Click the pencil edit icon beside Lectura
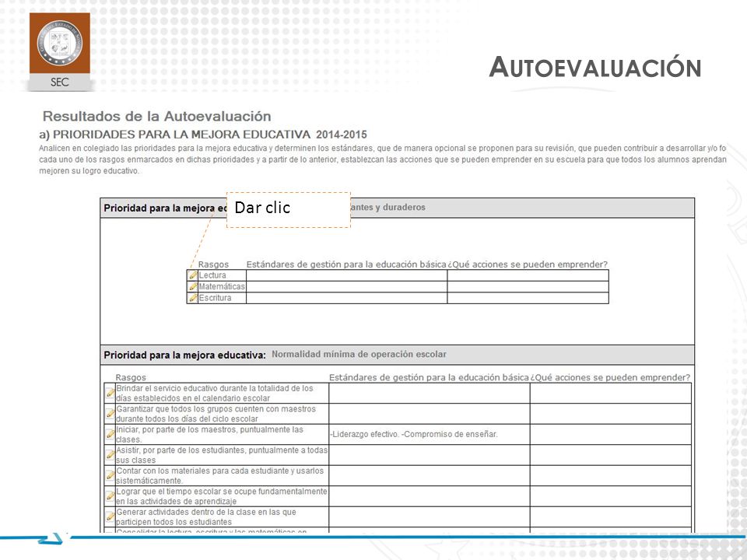Viewport: 747px width, 560px height. 193,275
